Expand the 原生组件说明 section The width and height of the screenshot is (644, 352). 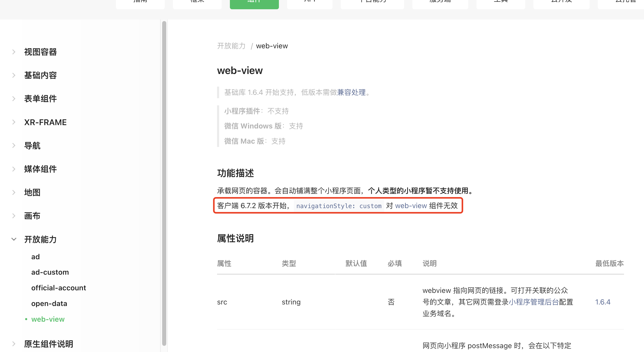pyautogui.click(x=14, y=344)
